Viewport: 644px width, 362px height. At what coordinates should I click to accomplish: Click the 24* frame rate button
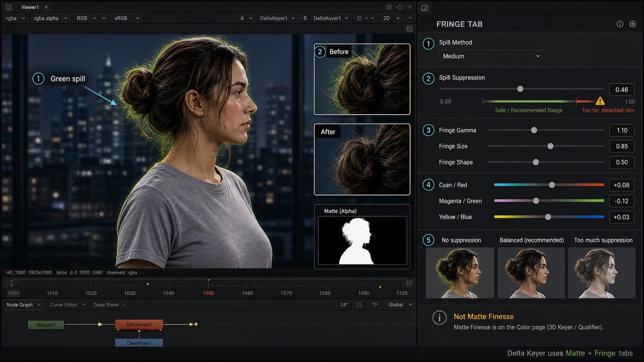click(344, 305)
